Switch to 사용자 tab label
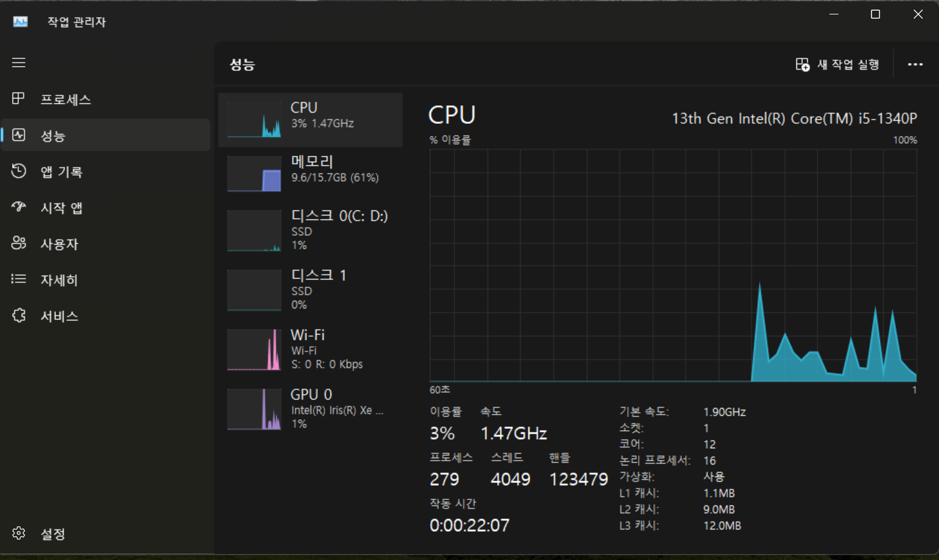The height and width of the screenshot is (560, 939). pos(60,244)
